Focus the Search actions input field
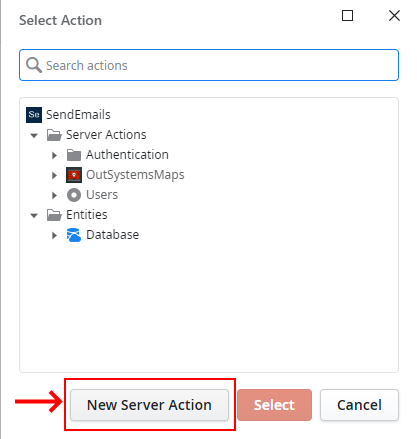417x439 pixels. click(x=209, y=65)
